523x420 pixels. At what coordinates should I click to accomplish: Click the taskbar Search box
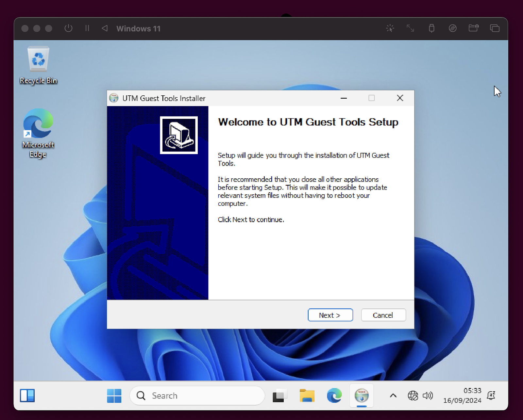click(197, 396)
